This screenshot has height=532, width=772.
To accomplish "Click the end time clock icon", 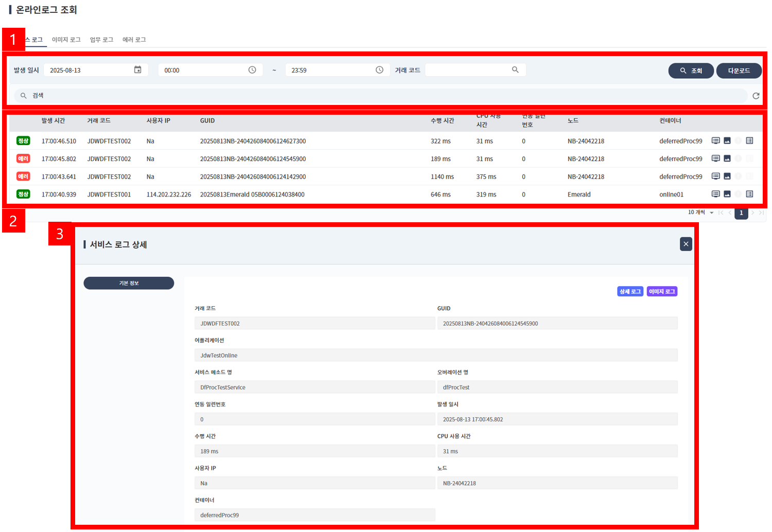I will pyautogui.click(x=379, y=70).
